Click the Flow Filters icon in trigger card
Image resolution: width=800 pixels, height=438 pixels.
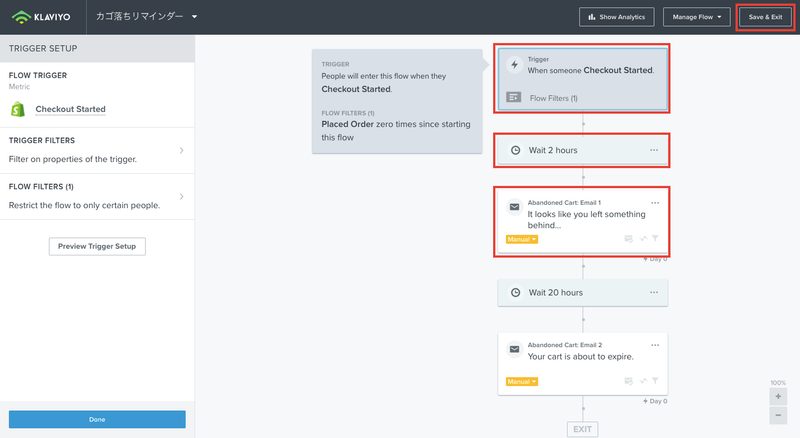click(x=513, y=97)
